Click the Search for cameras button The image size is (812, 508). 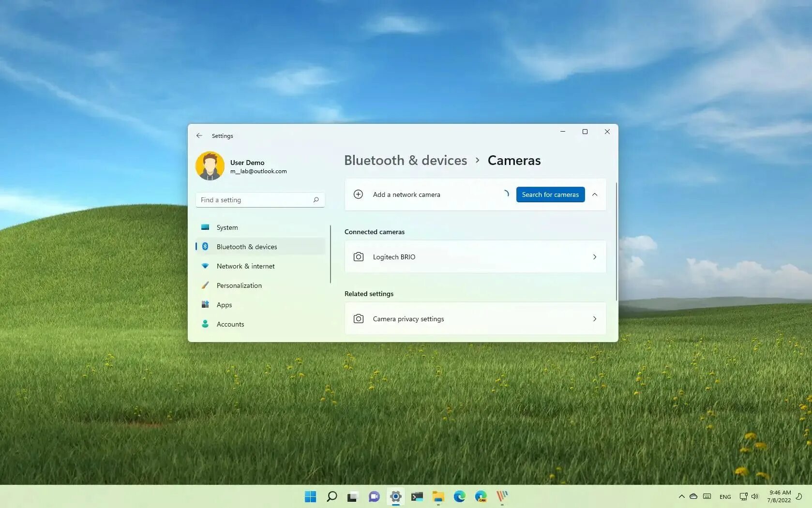point(550,194)
